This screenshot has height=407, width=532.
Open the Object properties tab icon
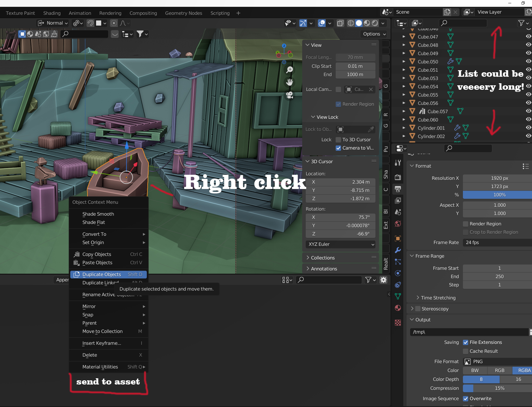(398, 238)
